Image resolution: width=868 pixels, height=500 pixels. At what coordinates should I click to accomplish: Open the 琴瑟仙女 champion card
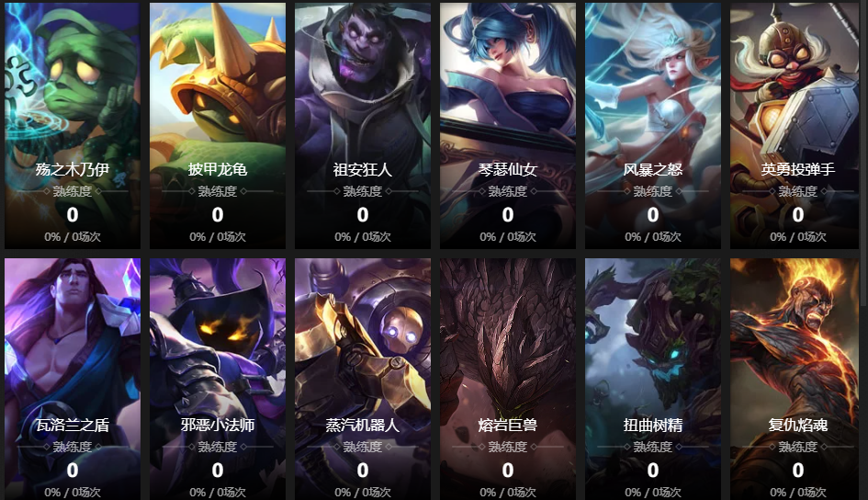pos(508,126)
